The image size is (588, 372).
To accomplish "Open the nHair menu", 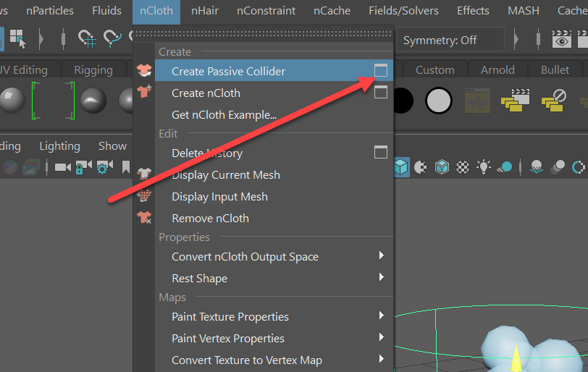I will pyautogui.click(x=205, y=11).
